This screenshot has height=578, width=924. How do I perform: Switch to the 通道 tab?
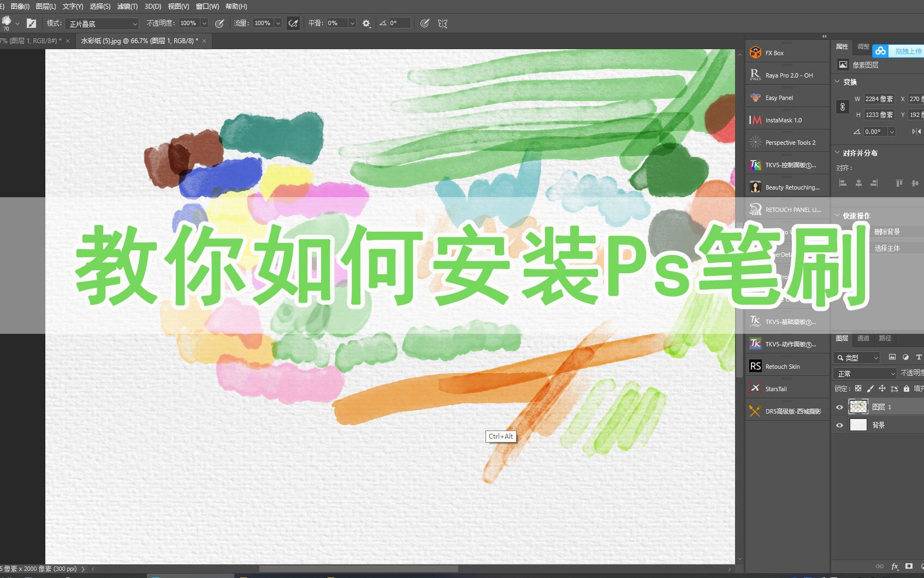coord(863,339)
